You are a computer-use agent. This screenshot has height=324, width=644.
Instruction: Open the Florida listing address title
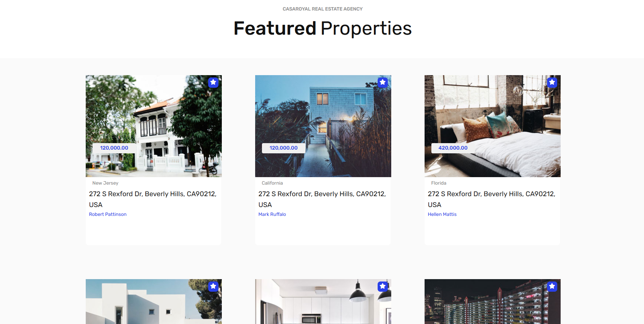coord(492,199)
